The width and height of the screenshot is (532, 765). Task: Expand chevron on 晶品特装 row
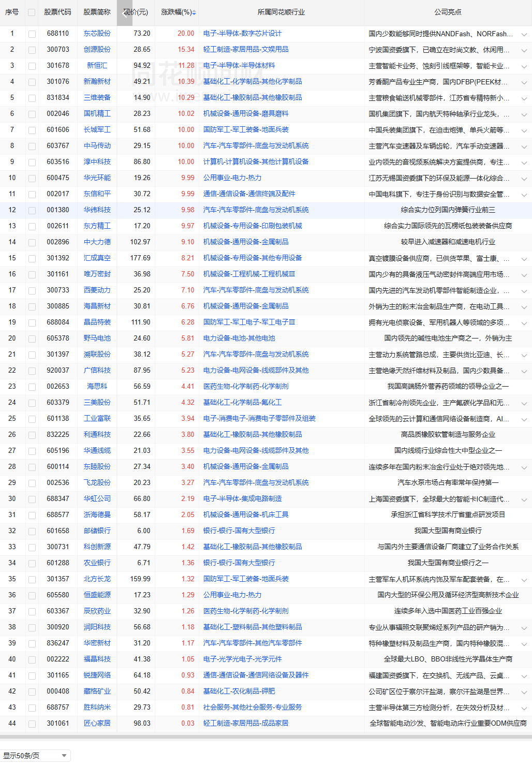[x=524, y=323]
